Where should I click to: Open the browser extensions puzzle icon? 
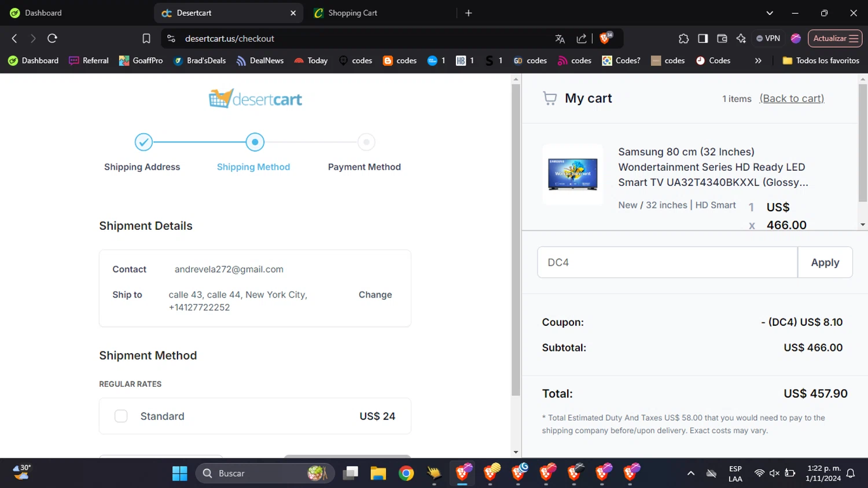pos(683,38)
